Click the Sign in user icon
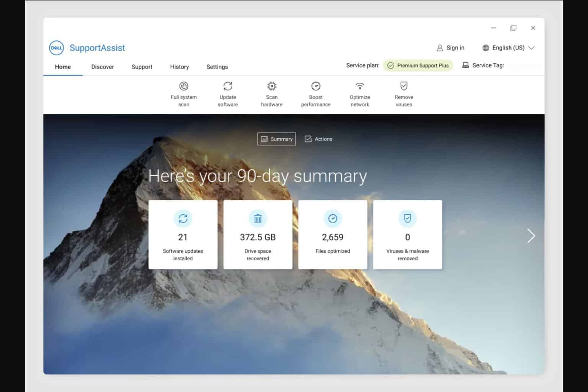 pyautogui.click(x=440, y=48)
